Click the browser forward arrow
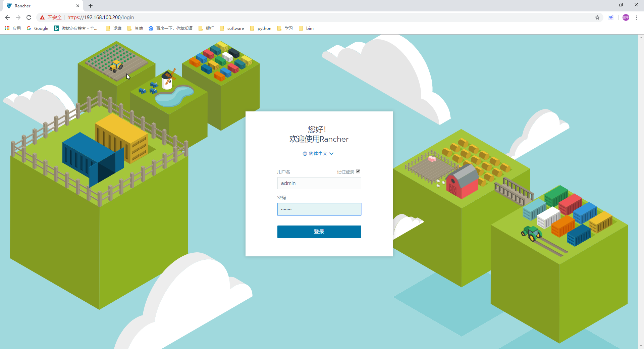This screenshot has width=644, height=349. (18, 17)
